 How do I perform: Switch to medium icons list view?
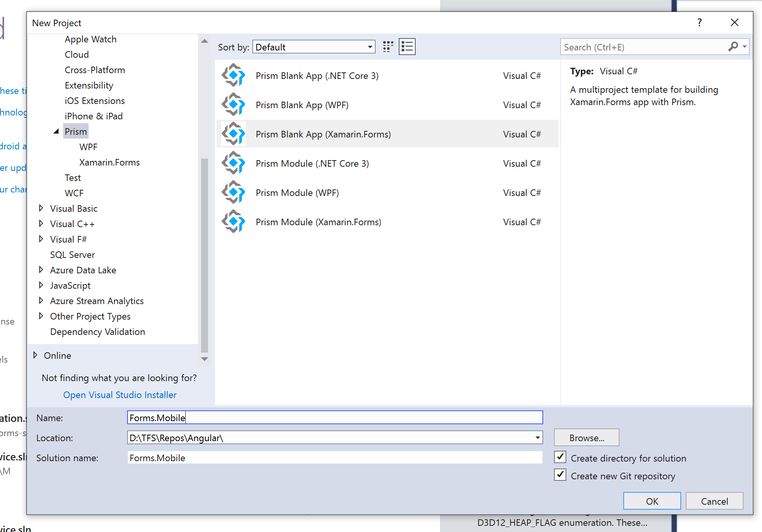pyautogui.click(x=407, y=47)
